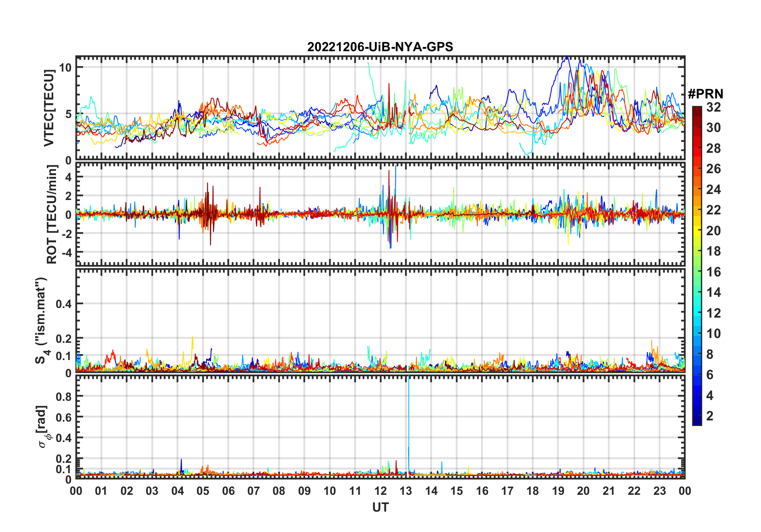761x532 pixels.
Task: Click colorbar tick label 32
Action: click(x=713, y=107)
